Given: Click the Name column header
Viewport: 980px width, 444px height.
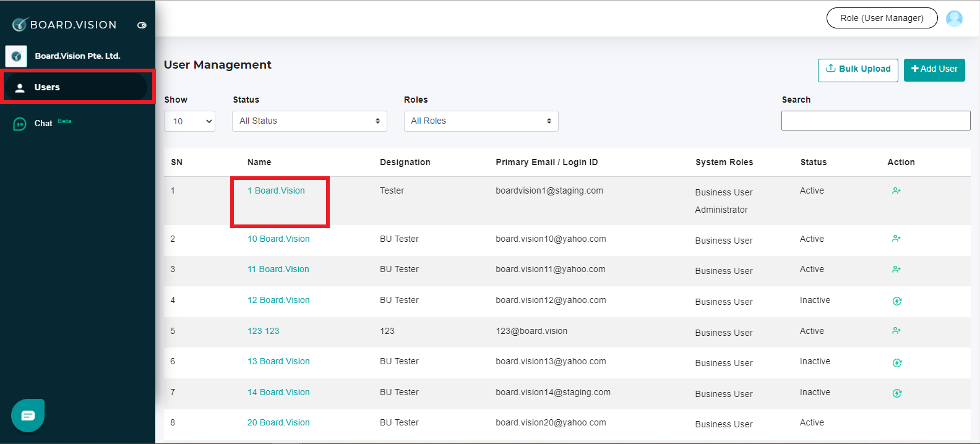Looking at the screenshot, I should pos(259,162).
